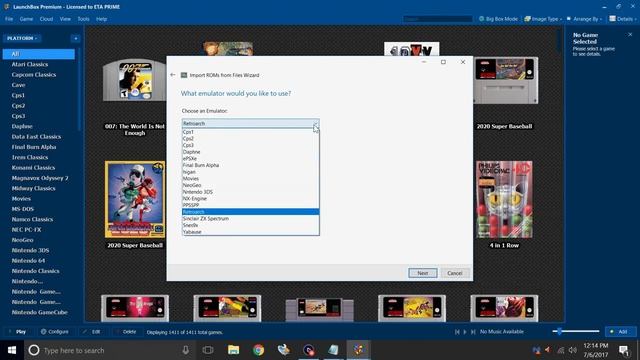The width and height of the screenshot is (640, 360).
Task: Select PPSSPP in the emulator list
Action: coord(250,205)
